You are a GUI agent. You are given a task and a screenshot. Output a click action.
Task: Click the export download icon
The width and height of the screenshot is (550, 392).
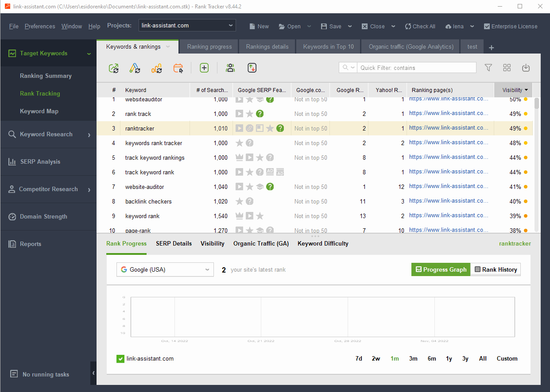[x=526, y=68]
